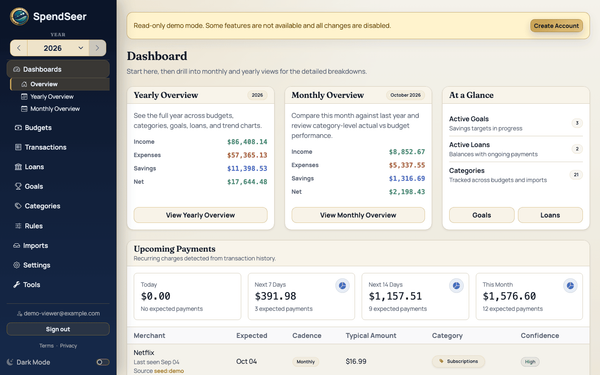Click the demo-viewer@example.com account label

(58, 313)
